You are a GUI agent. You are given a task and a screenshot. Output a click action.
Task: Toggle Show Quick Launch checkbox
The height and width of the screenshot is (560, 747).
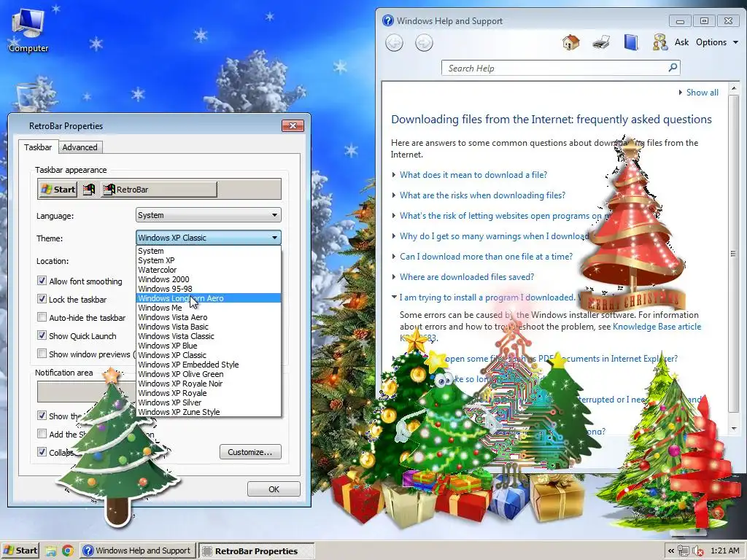(x=42, y=335)
